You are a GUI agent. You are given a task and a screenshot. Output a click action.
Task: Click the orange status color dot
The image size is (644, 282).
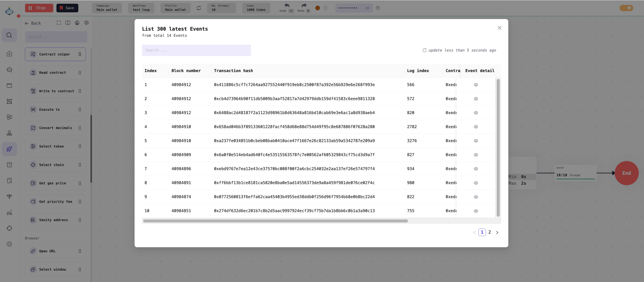coord(318,8)
